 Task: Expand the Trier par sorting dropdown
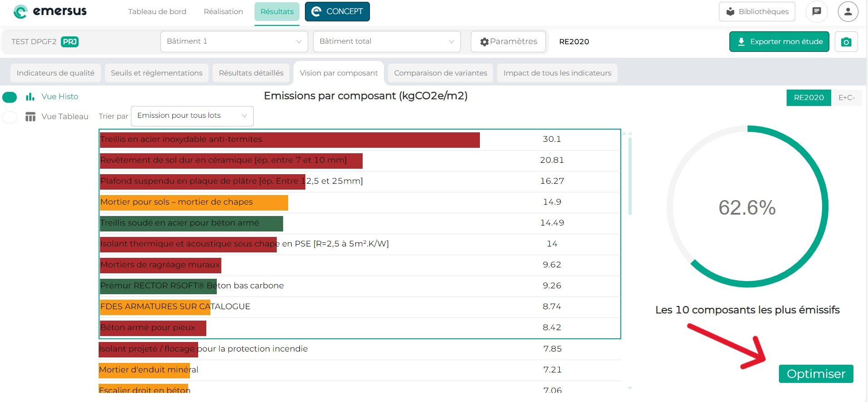click(x=192, y=116)
